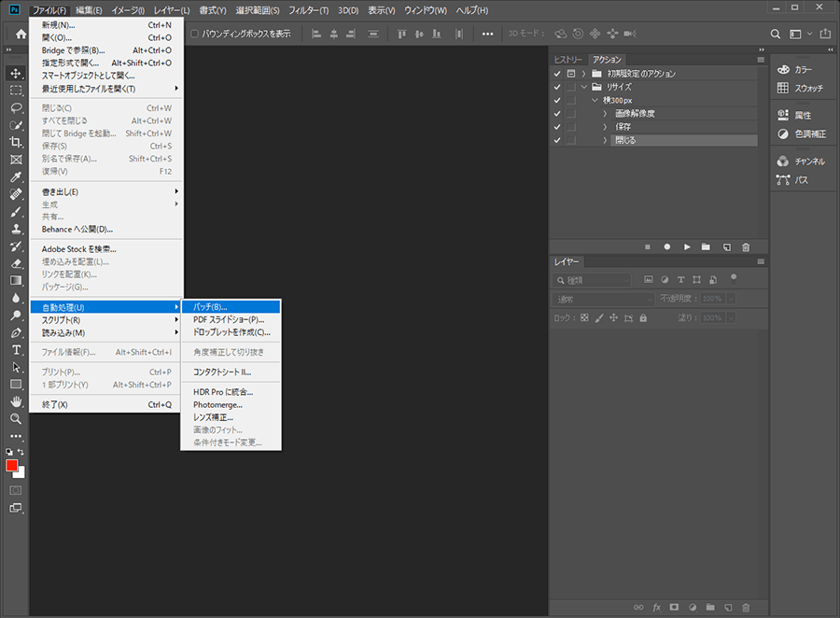Click the trash icon in Actions panel
The image size is (840, 618).
746,246
